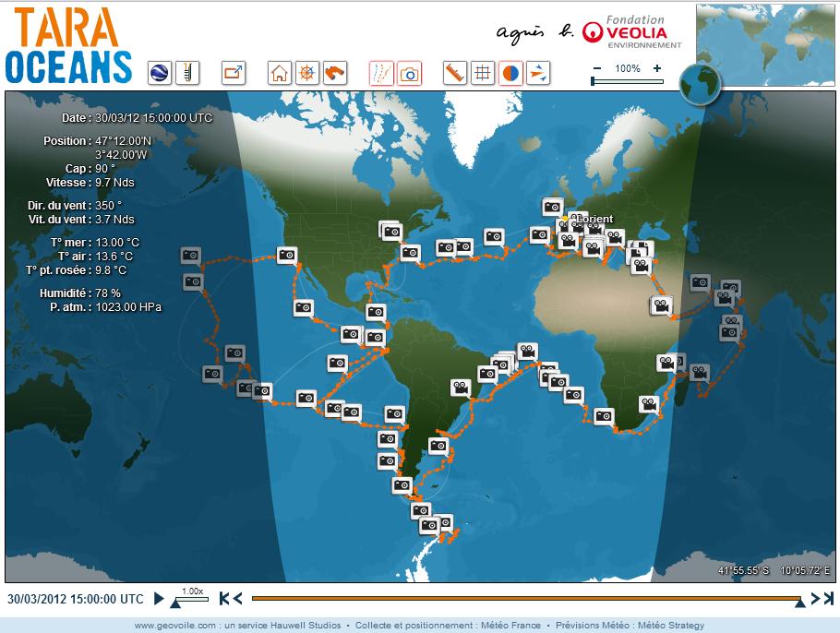Image resolution: width=840 pixels, height=633 pixels.
Task: Click the date value 30/03/12 15:00:00 UTC
Action: pyautogui.click(x=154, y=118)
